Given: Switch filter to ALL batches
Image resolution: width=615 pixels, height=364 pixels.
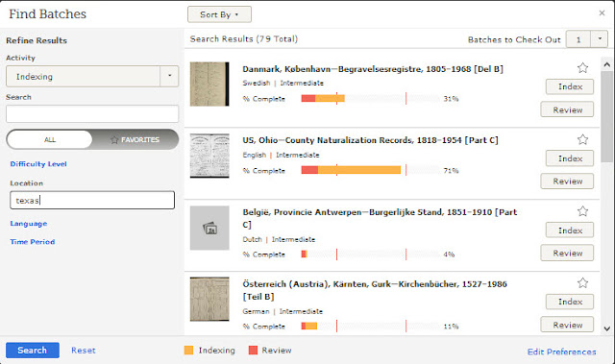Looking at the screenshot, I should tap(50, 139).
